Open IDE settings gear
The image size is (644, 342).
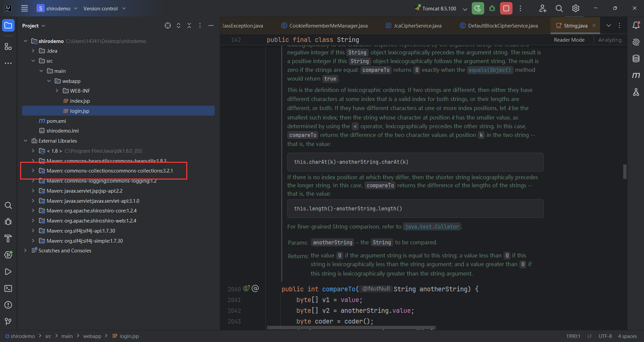pos(576,8)
